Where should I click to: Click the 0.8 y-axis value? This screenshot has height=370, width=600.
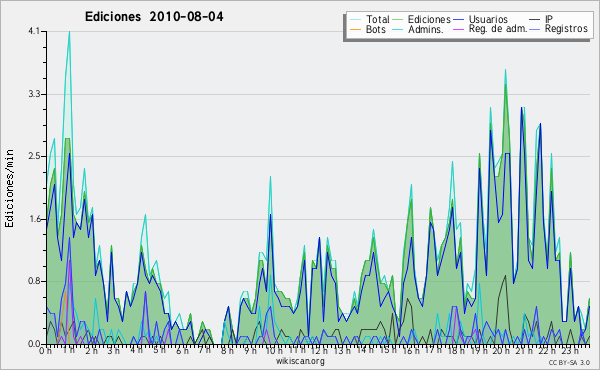click(34, 281)
